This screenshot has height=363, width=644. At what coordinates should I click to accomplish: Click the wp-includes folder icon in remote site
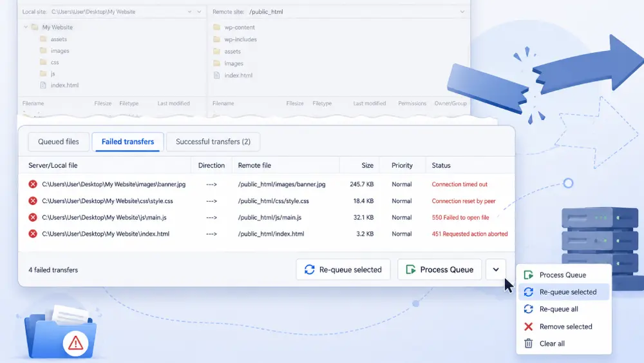(217, 39)
